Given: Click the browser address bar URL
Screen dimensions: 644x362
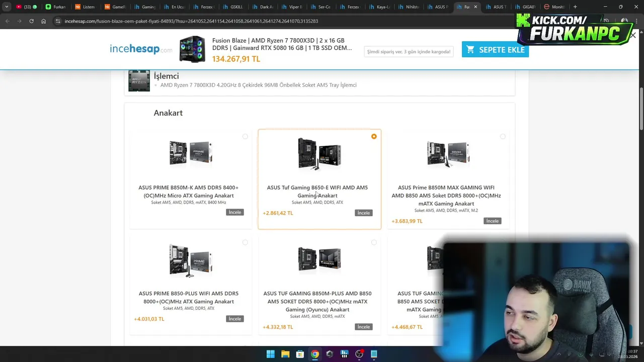Looking at the screenshot, I should point(191,21).
